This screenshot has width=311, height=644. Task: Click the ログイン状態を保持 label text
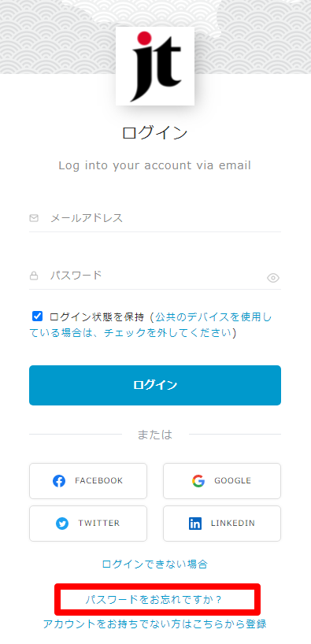tap(97, 316)
